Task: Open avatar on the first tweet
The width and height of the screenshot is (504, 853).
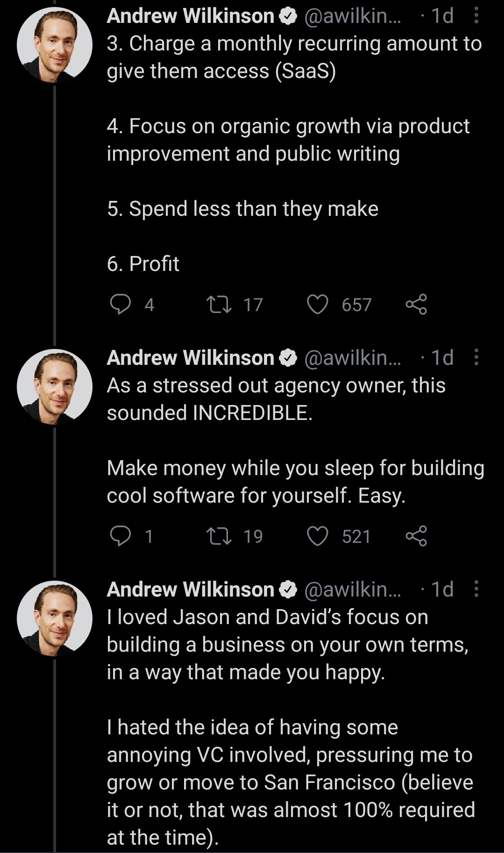Action: (x=55, y=45)
